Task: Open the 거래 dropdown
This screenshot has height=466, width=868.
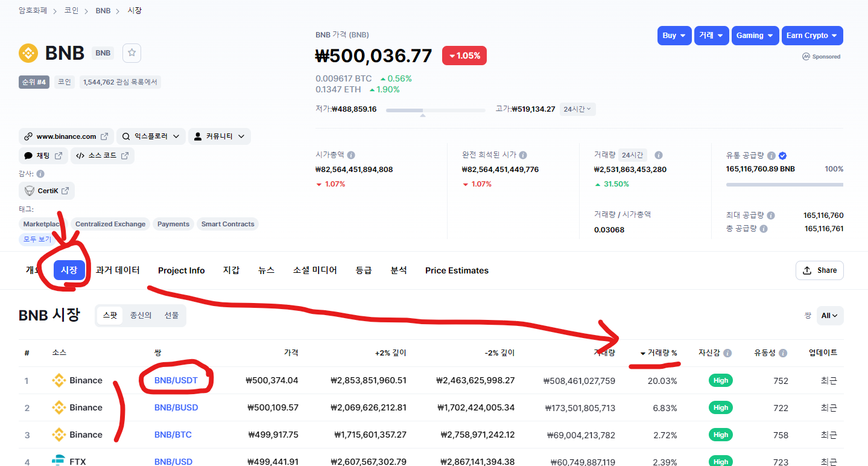Action: (712, 36)
